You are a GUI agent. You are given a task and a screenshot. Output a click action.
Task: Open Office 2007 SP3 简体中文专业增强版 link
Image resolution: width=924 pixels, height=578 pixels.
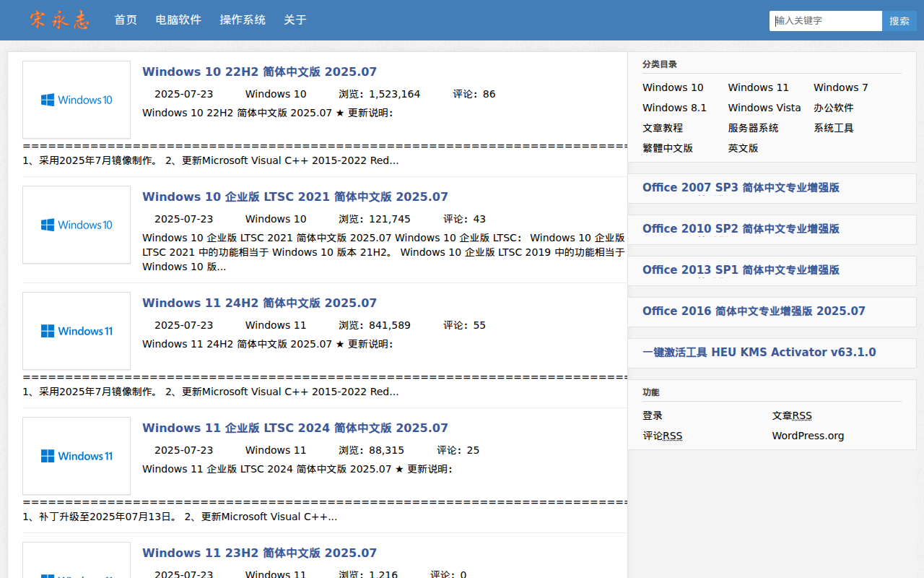[x=741, y=188]
